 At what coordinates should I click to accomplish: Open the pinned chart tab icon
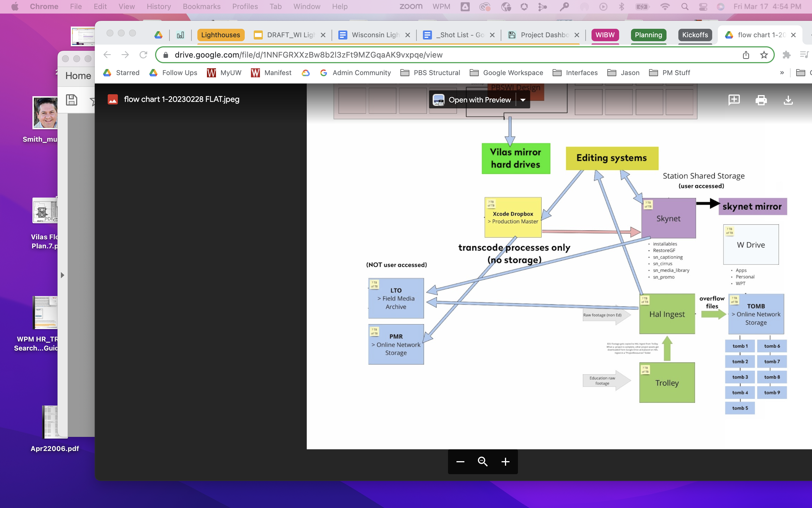pyautogui.click(x=180, y=35)
